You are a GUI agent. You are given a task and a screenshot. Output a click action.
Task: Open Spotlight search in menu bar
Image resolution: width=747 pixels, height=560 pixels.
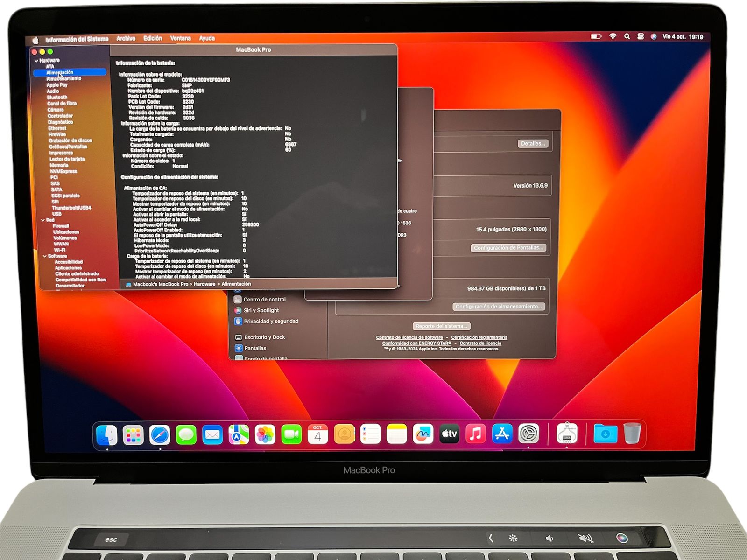pyautogui.click(x=627, y=36)
